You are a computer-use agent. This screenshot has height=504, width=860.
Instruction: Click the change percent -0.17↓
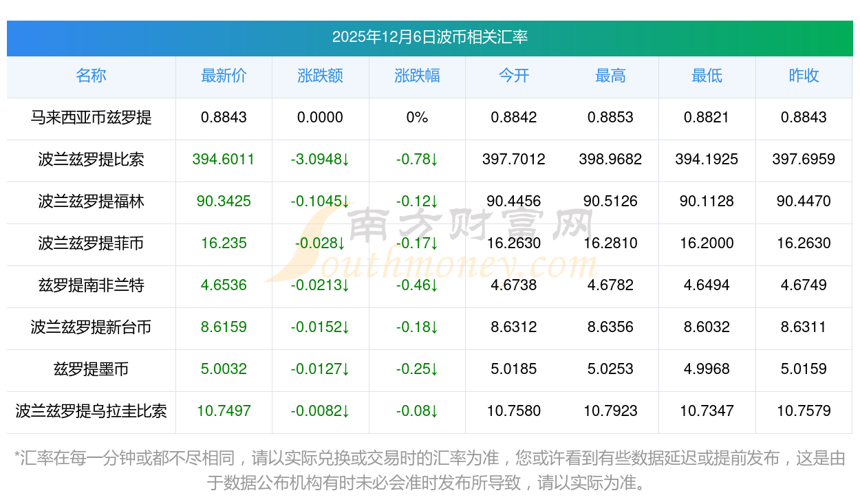[417, 243]
